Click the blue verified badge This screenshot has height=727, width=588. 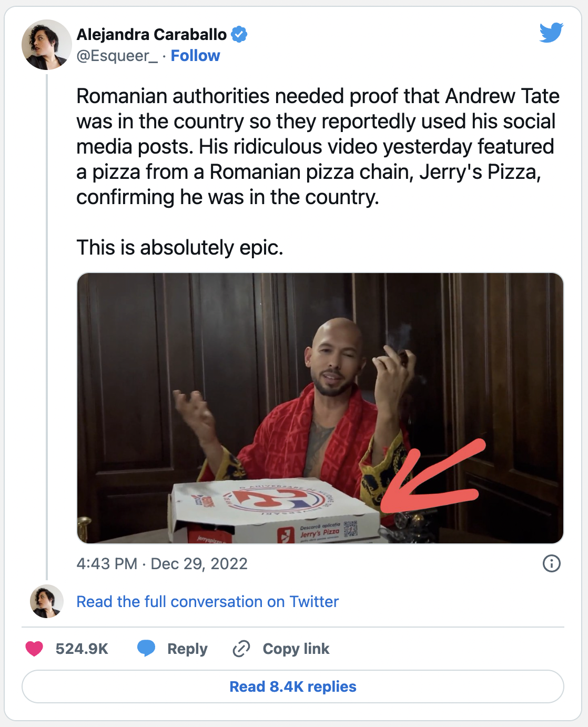pyautogui.click(x=239, y=35)
